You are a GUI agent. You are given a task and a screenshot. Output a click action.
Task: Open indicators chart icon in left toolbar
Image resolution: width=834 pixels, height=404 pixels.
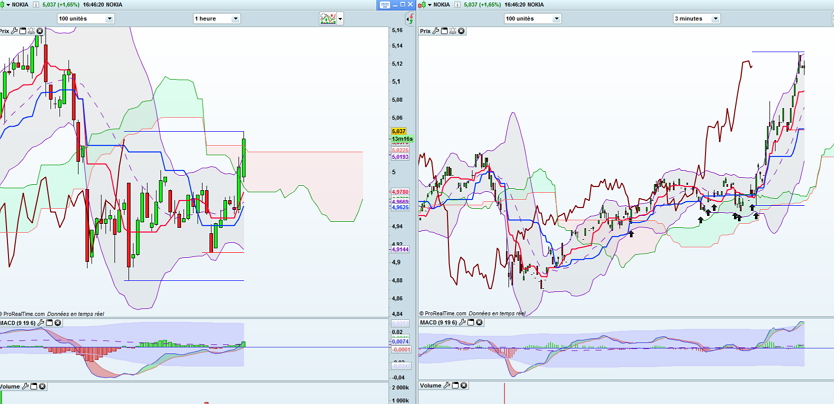click(327, 19)
